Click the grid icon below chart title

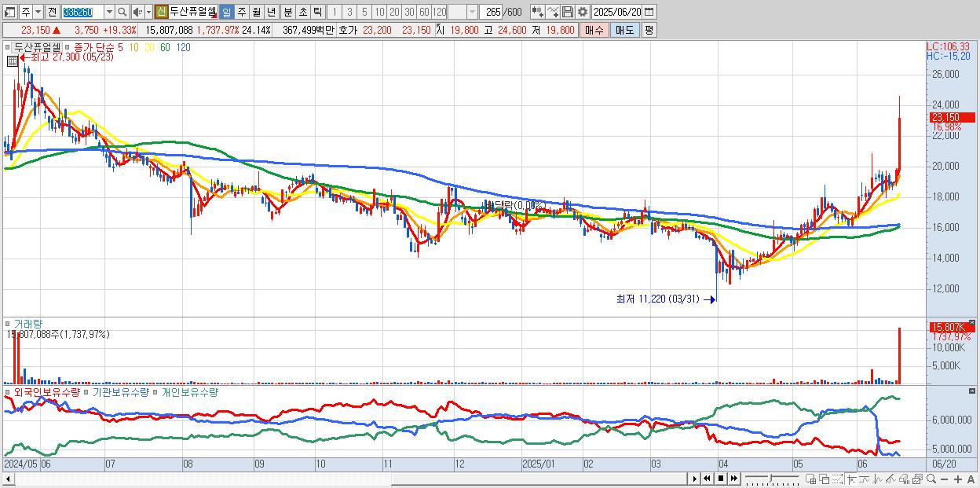click(12, 61)
